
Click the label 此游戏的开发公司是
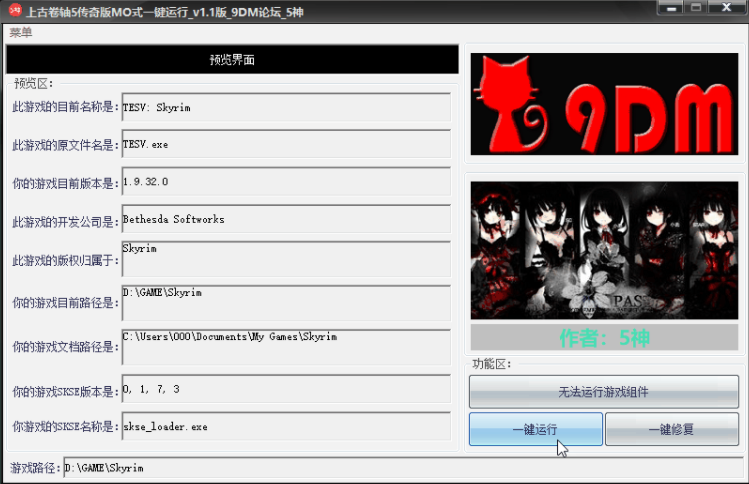point(65,222)
